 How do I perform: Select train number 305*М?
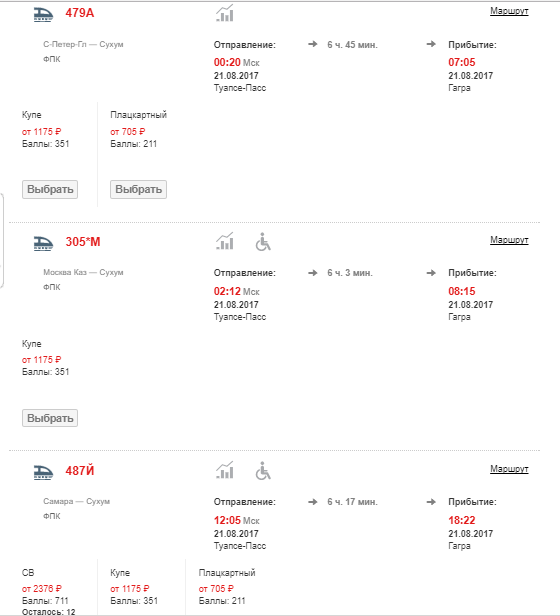tap(83, 242)
